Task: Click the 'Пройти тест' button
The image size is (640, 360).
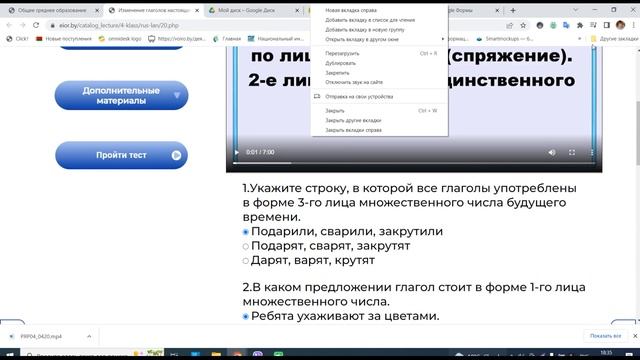Action: coord(122,155)
